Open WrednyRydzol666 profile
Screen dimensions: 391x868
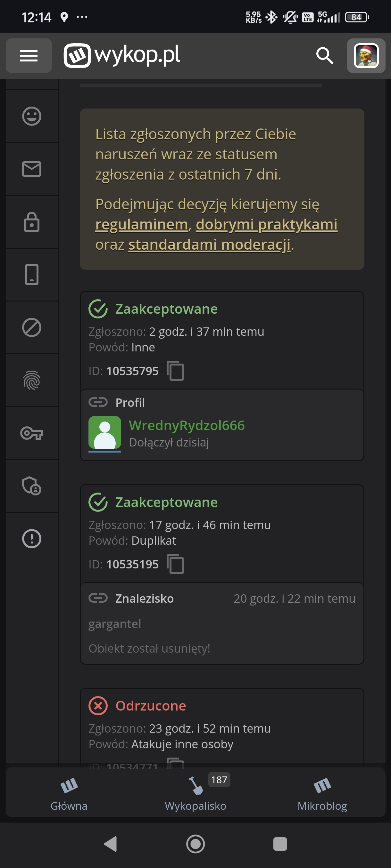[x=187, y=426]
